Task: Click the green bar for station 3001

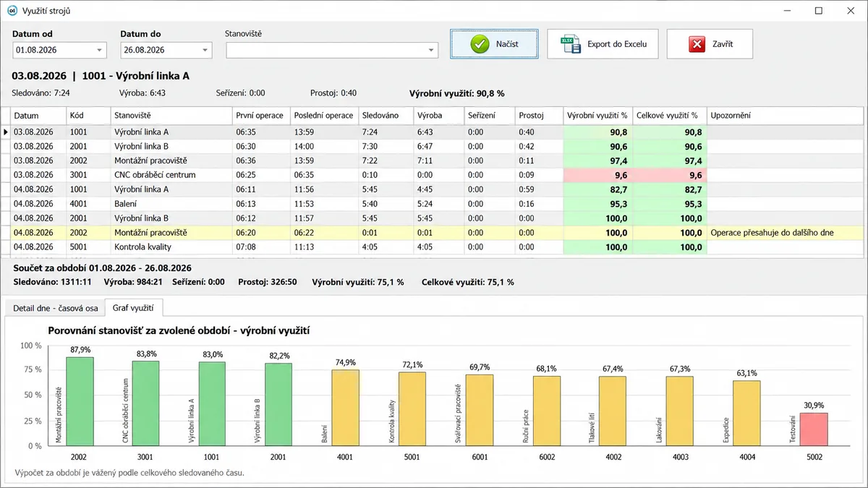Action: pos(145,403)
